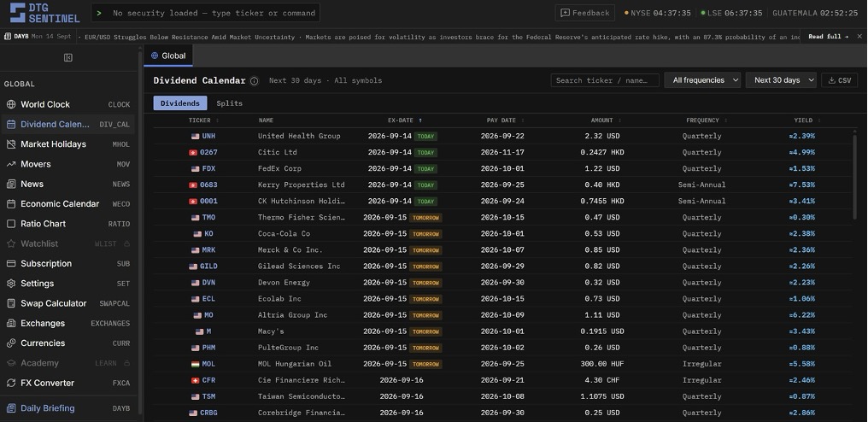This screenshot has width=868, height=422.
Task: Open Market Holidays icon in sidebar
Action: pyautogui.click(x=10, y=144)
